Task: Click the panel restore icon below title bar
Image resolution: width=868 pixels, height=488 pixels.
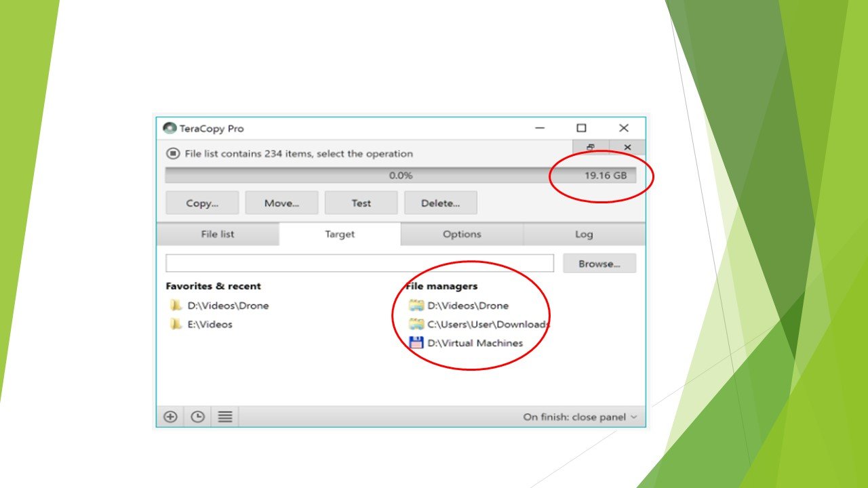Action: pyautogui.click(x=590, y=147)
